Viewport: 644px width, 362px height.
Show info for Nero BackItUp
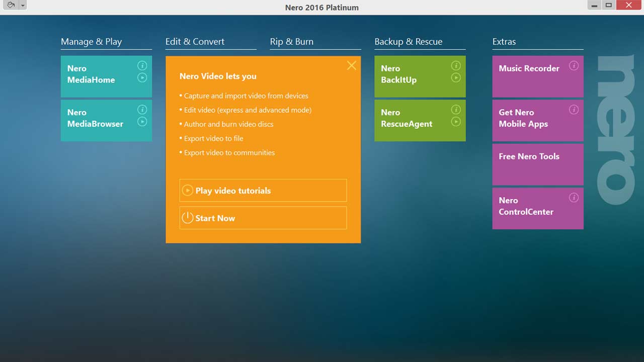click(456, 65)
